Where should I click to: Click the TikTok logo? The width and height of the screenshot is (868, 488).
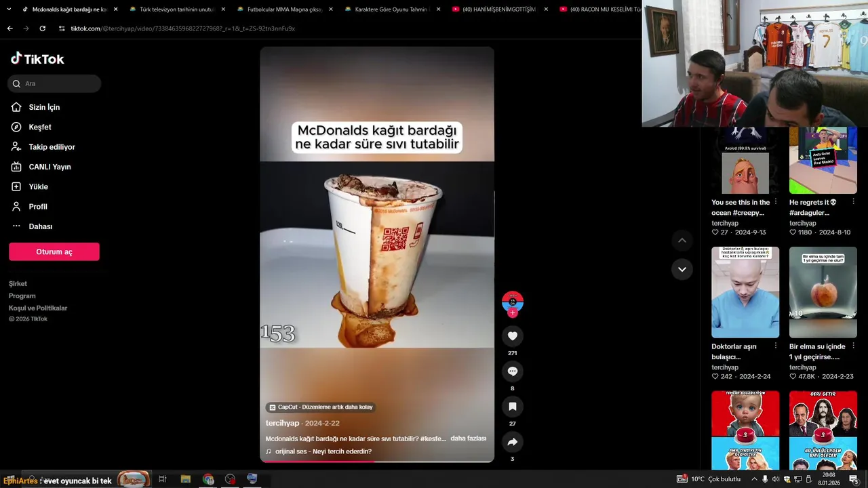(37, 59)
